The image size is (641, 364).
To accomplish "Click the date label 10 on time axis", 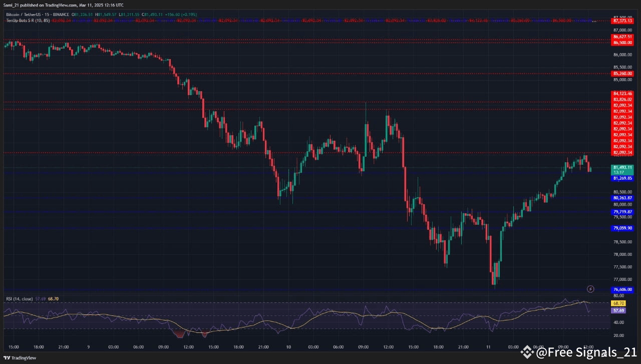I will click(x=288, y=347).
